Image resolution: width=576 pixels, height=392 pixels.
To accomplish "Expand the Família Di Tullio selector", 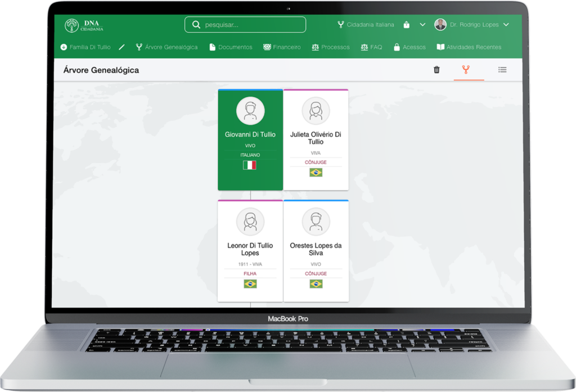I will tap(85, 47).
